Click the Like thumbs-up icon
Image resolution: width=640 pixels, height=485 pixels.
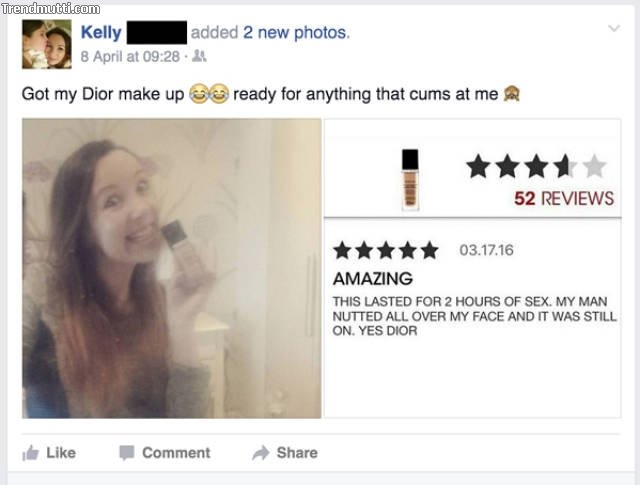tap(31, 453)
